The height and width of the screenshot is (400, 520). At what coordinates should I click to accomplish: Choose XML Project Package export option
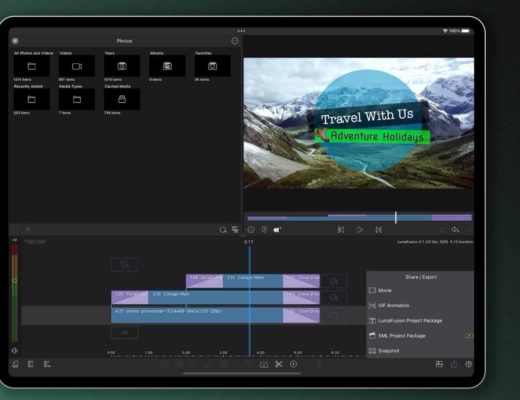pos(420,336)
